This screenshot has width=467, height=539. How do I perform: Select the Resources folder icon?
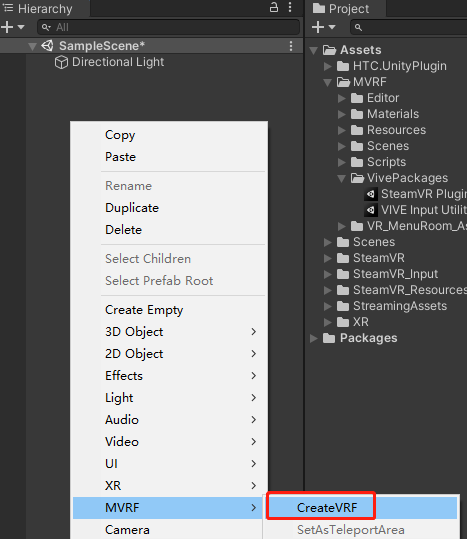(357, 130)
